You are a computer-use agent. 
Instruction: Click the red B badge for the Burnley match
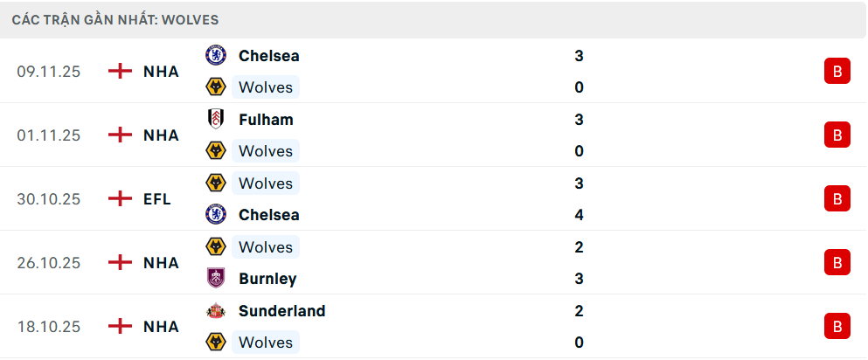point(837,262)
